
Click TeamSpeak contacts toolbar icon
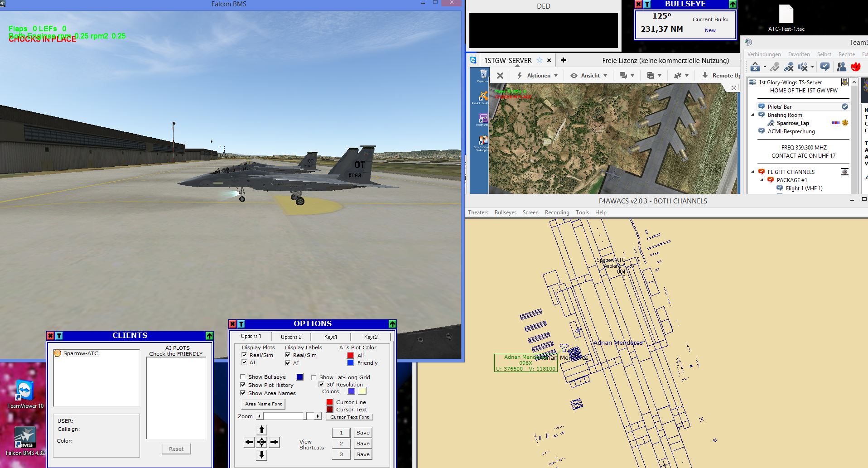841,67
